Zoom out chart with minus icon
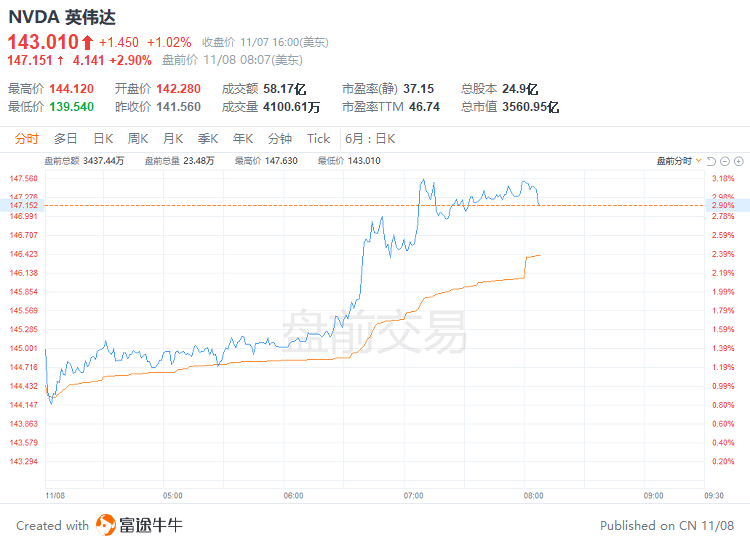The width and height of the screenshot is (750, 546). pyautogui.click(x=725, y=161)
